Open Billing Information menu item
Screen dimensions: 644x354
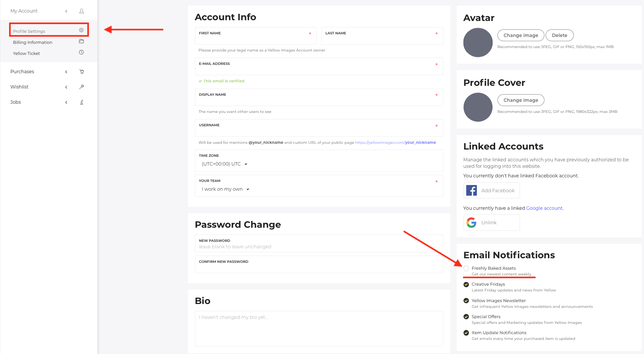coord(32,42)
